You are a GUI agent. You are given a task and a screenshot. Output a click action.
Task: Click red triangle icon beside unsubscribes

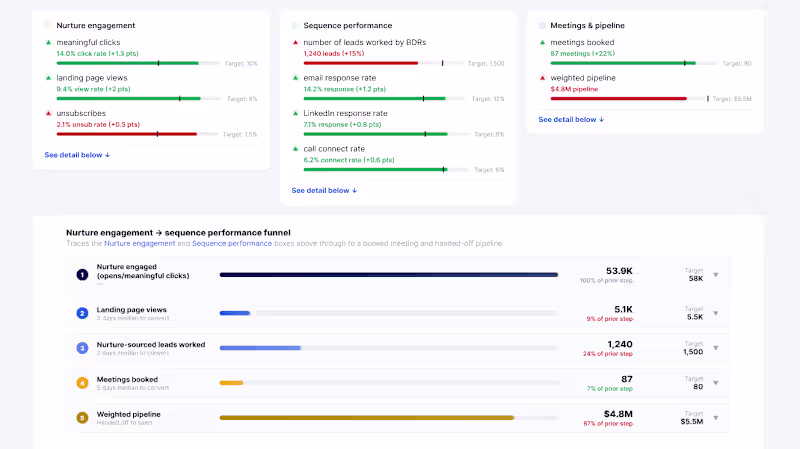coord(48,113)
